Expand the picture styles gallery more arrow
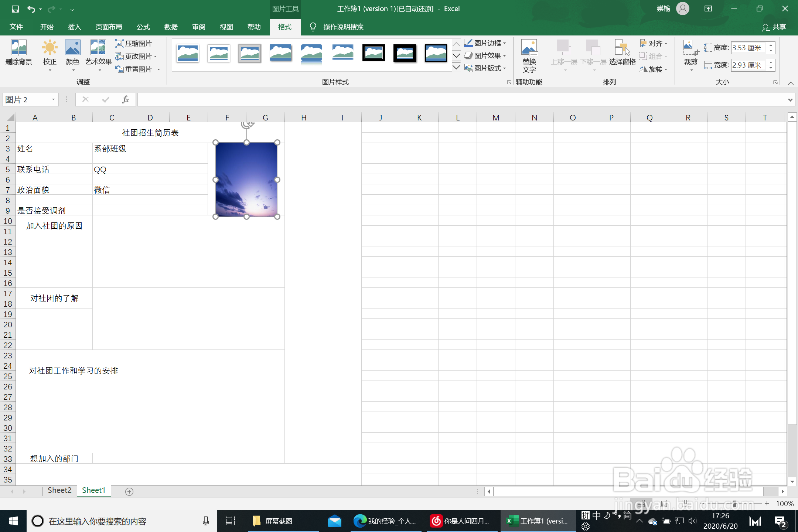The width and height of the screenshot is (798, 532). tap(456, 68)
